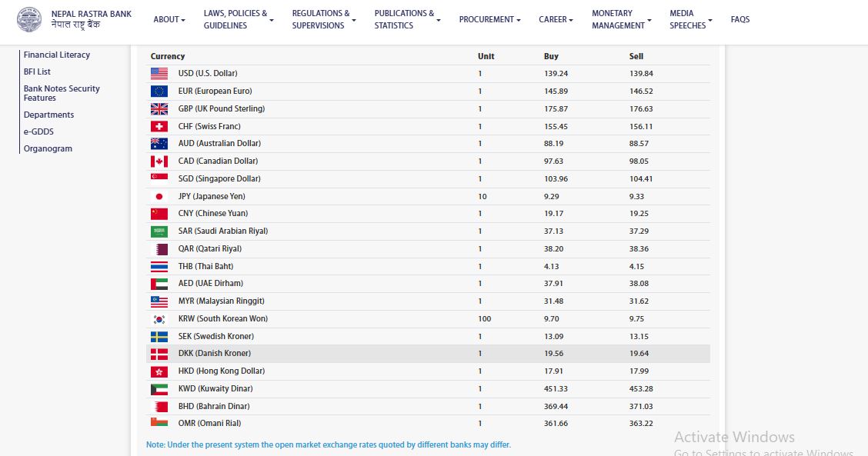The height and width of the screenshot is (456, 868).
Task: Click the AED UAE flag icon
Action: 159,283
